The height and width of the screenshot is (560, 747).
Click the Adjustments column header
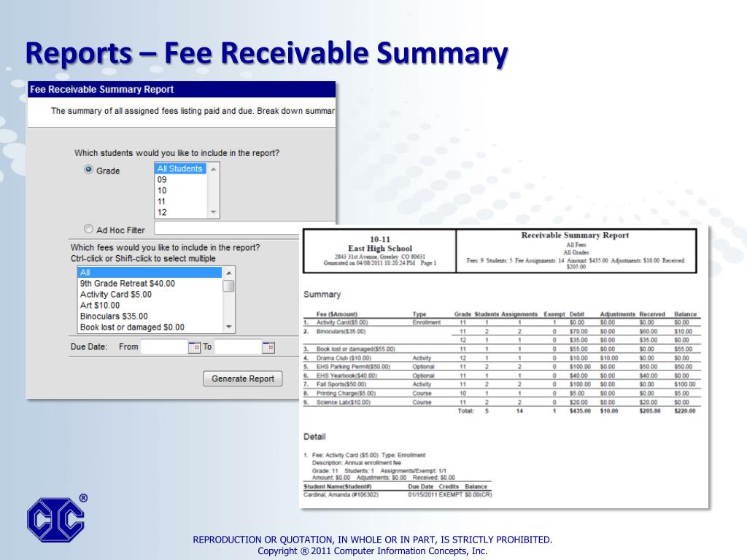[617, 314]
